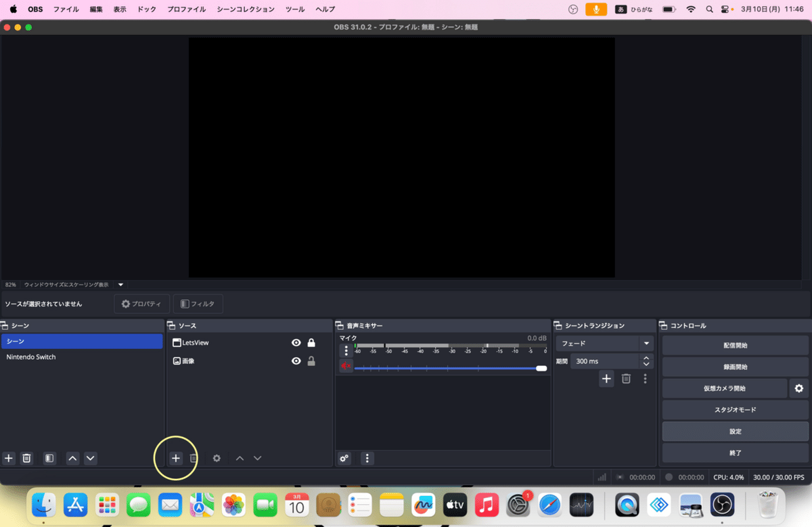Select the Nintendo Switch scene
Screen dimensions: 812x527
[x=30, y=357]
